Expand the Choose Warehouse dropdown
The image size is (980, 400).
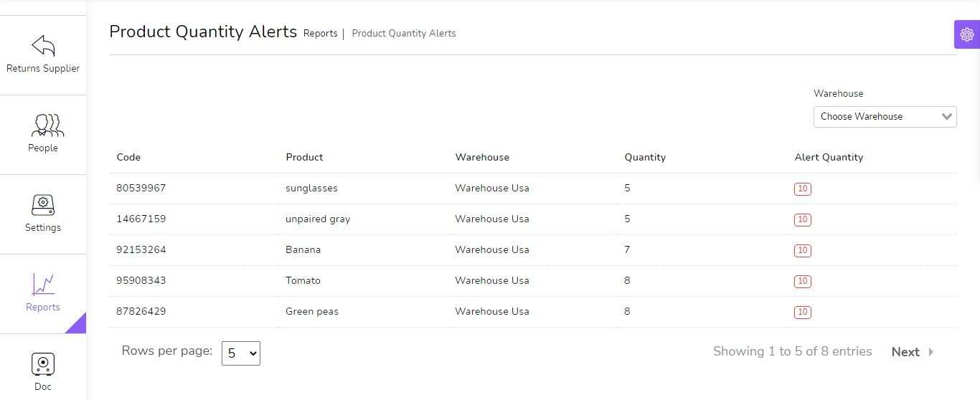tap(885, 117)
